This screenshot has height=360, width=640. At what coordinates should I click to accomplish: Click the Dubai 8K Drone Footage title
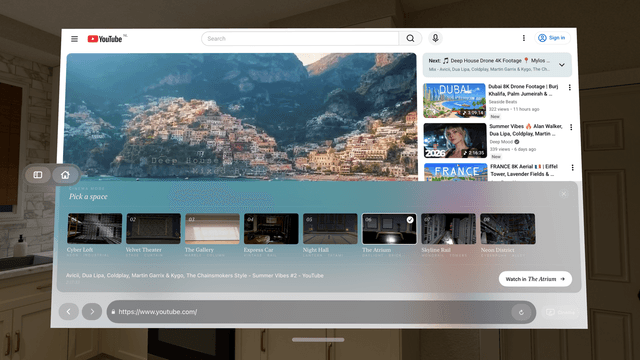tap(523, 90)
